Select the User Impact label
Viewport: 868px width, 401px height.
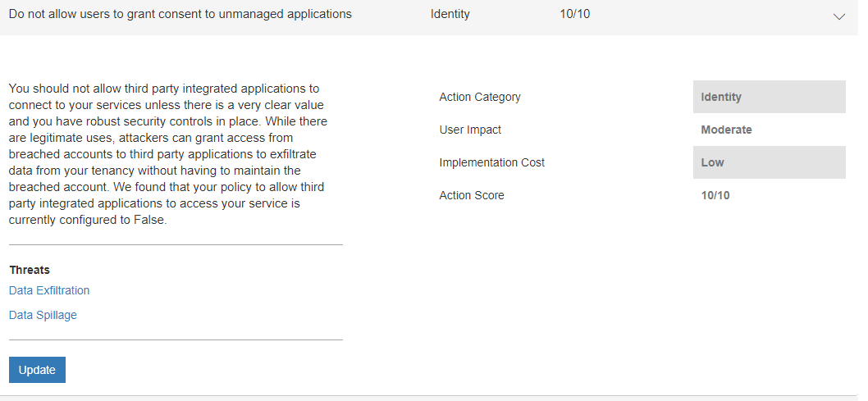pos(470,130)
